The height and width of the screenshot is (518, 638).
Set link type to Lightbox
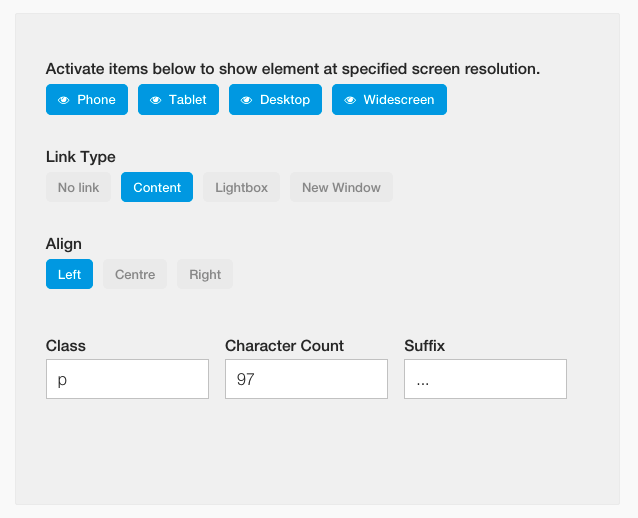pyautogui.click(x=241, y=187)
